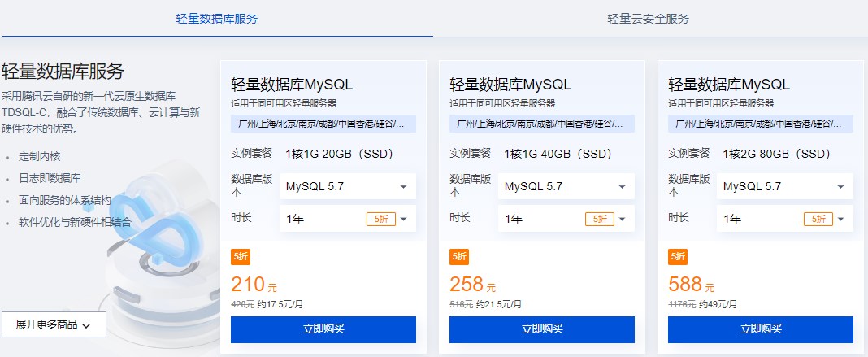Switch to the 轻量云安全服务 tab
This screenshot has height=357, width=868.
tap(648, 19)
